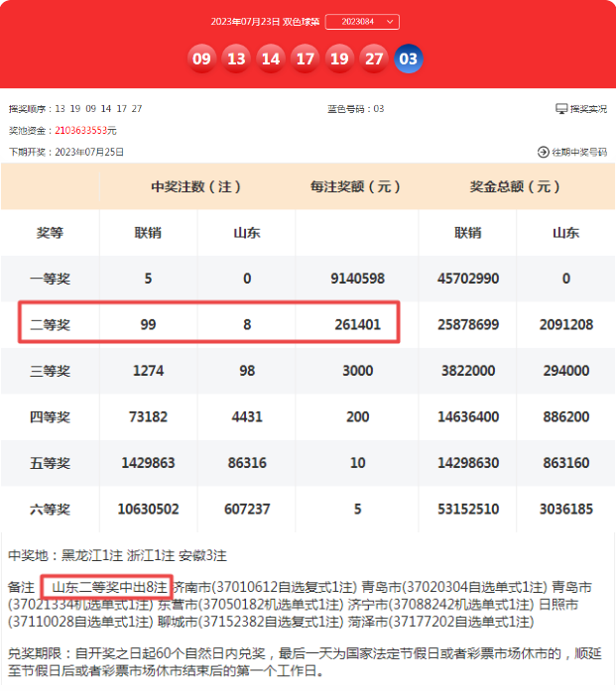
Task: Click the arrow icon beside 往期中奖号码
Action: point(543,152)
